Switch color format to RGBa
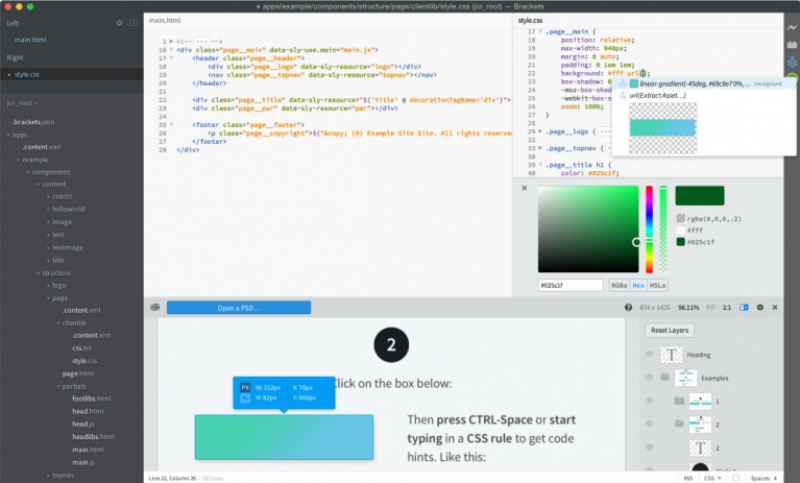Screen dimensions: 800x483 point(620,285)
